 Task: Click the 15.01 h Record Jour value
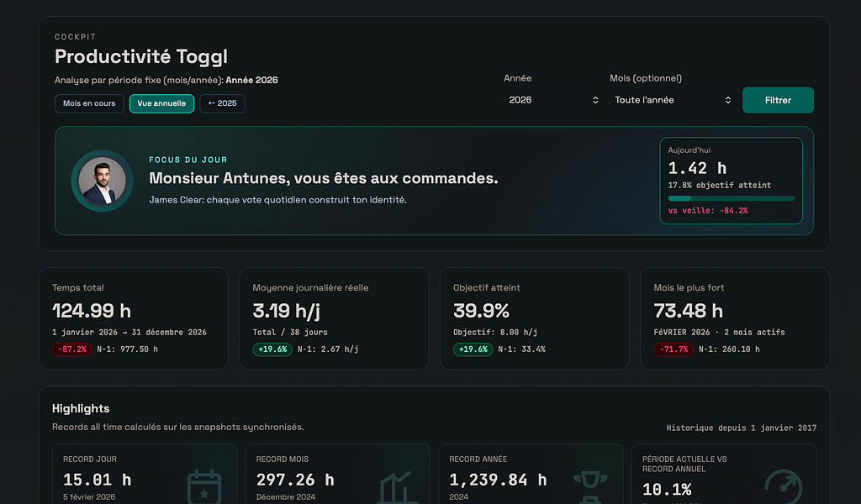point(98,480)
